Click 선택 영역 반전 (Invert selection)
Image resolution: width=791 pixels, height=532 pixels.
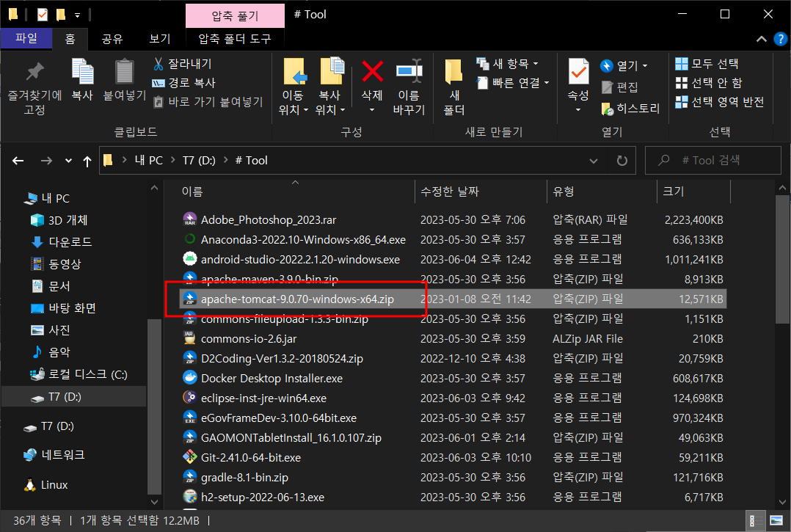point(720,102)
